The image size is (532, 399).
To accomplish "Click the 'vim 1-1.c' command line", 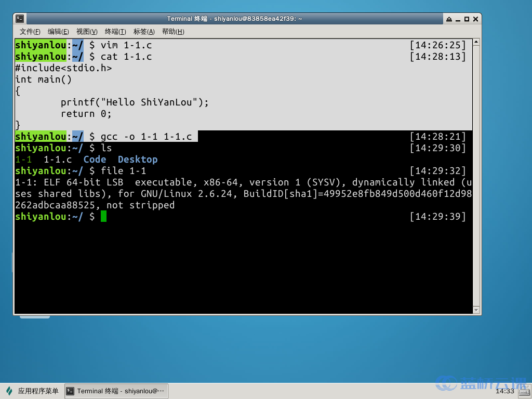I will click(x=126, y=45).
